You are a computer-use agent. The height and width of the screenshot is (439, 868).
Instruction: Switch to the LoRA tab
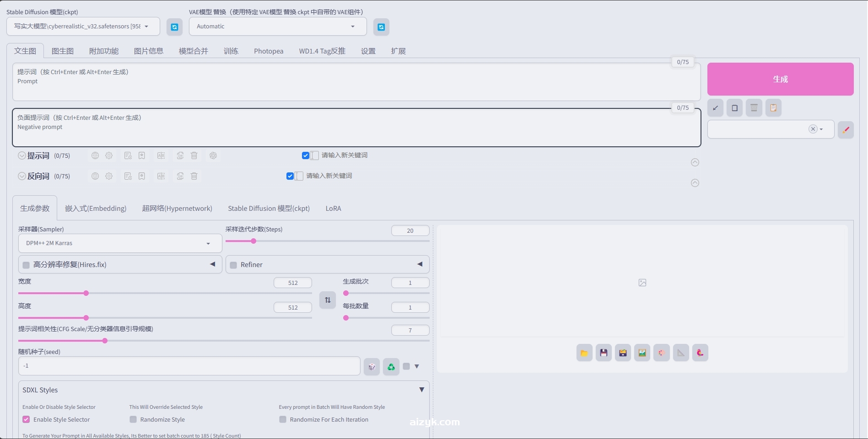click(333, 208)
